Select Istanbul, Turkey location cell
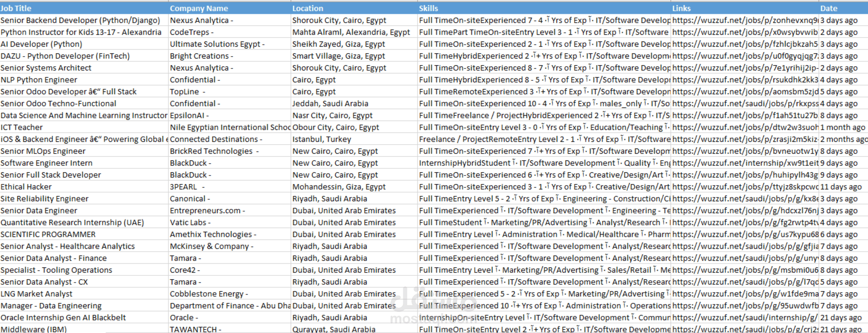 click(354, 139)
